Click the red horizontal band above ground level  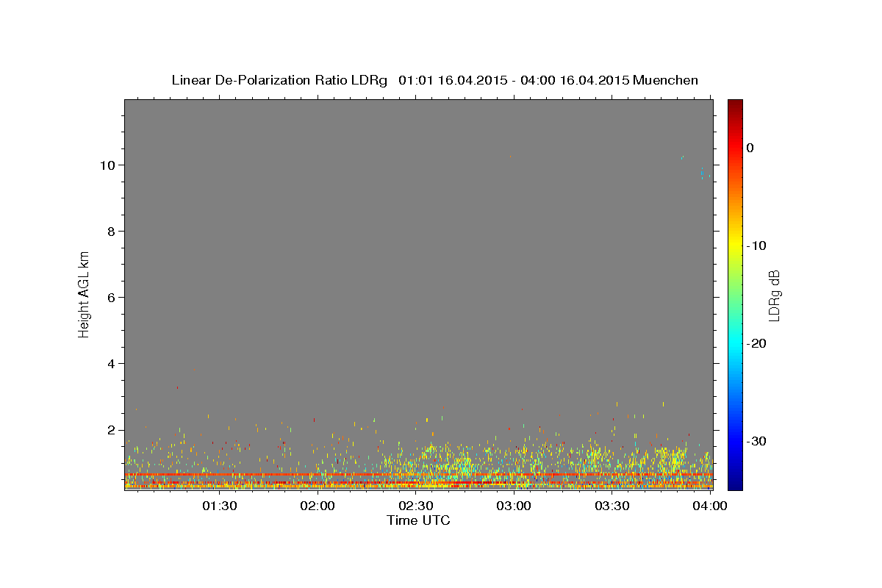tap(419, 475)
